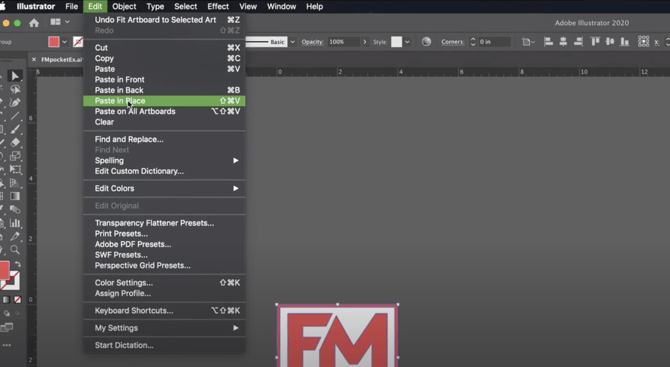Select the Gradient tool

[x=15, y=196]
